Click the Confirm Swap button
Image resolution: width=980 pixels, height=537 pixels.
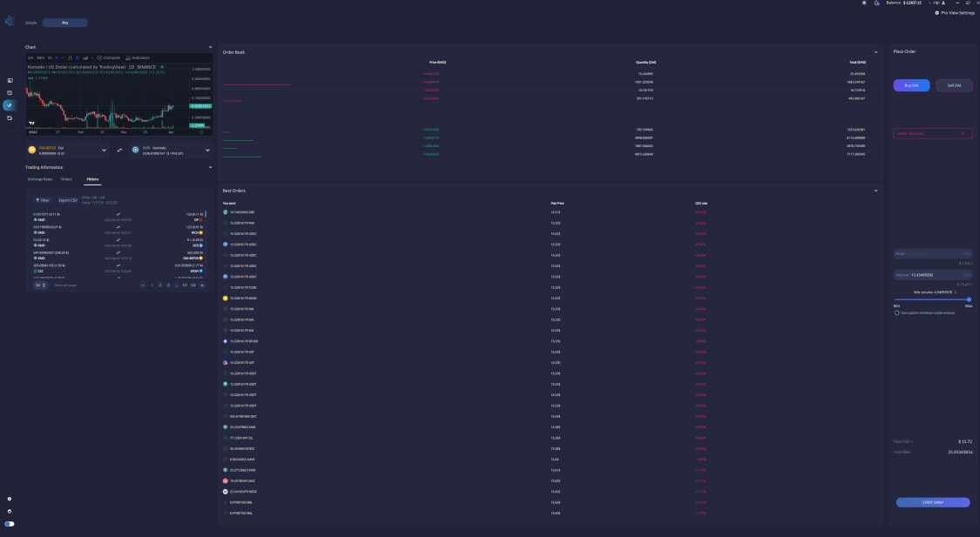pyautogui.click(x=932, y=502)
